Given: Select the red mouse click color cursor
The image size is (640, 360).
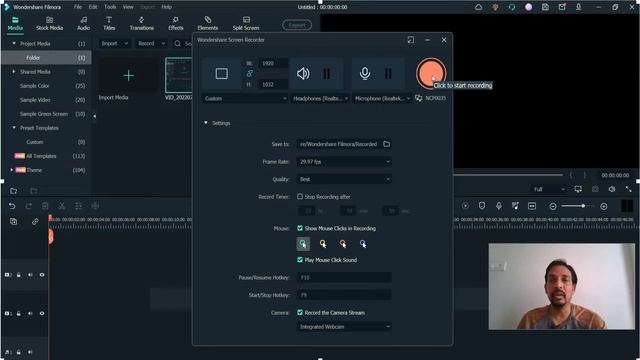Looking at the screenshot, I should [x=343, y=244].
